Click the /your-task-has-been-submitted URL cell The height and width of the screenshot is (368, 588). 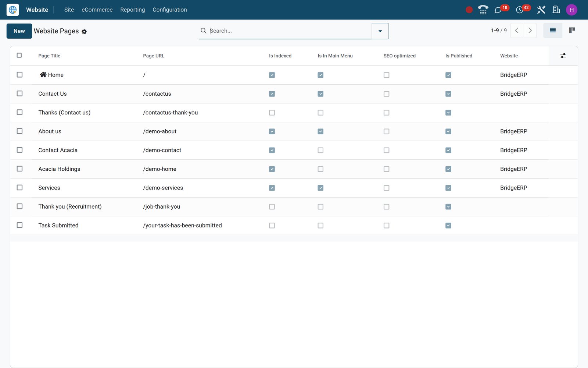pos(182,225)
